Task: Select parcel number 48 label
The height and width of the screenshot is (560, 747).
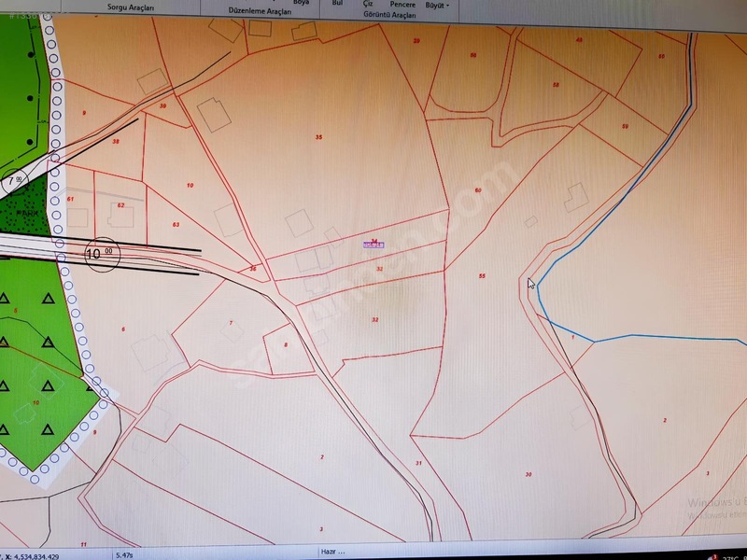Action: tap(579, 40)
